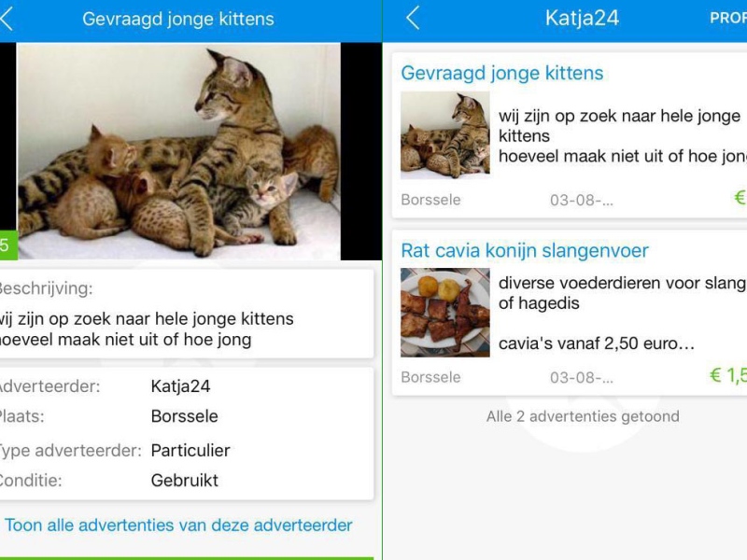Tap advertiser name Katja24
This screenshot has width=747, height=560.
180,386
